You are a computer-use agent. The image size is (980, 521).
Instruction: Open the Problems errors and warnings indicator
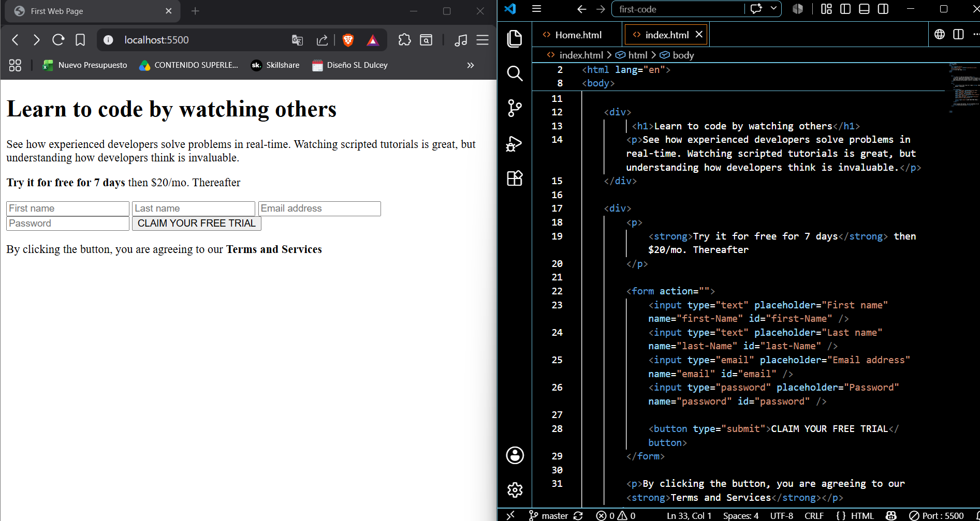coord(616,515)
